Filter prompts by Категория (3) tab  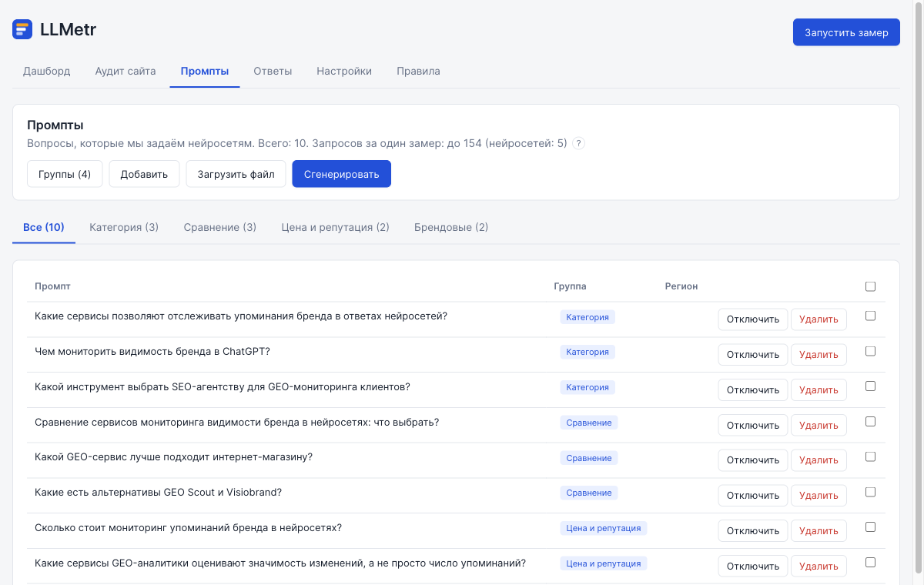[124, 228]
